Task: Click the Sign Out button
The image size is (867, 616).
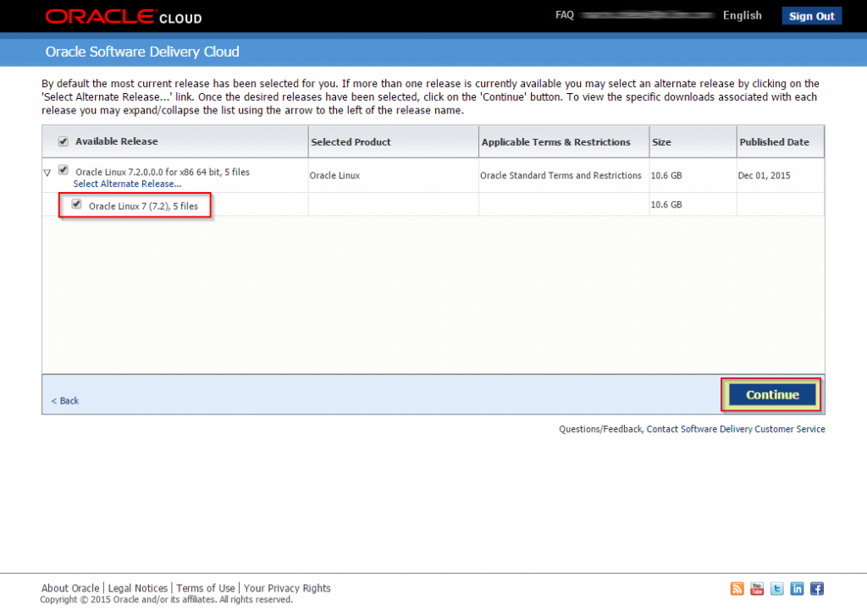Action: coord(811,15)
